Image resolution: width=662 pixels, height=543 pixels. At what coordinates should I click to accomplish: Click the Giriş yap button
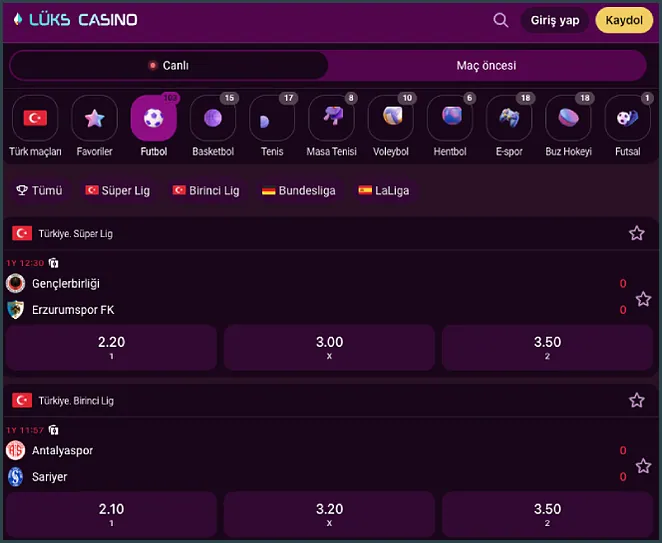[x=555, y=20]
